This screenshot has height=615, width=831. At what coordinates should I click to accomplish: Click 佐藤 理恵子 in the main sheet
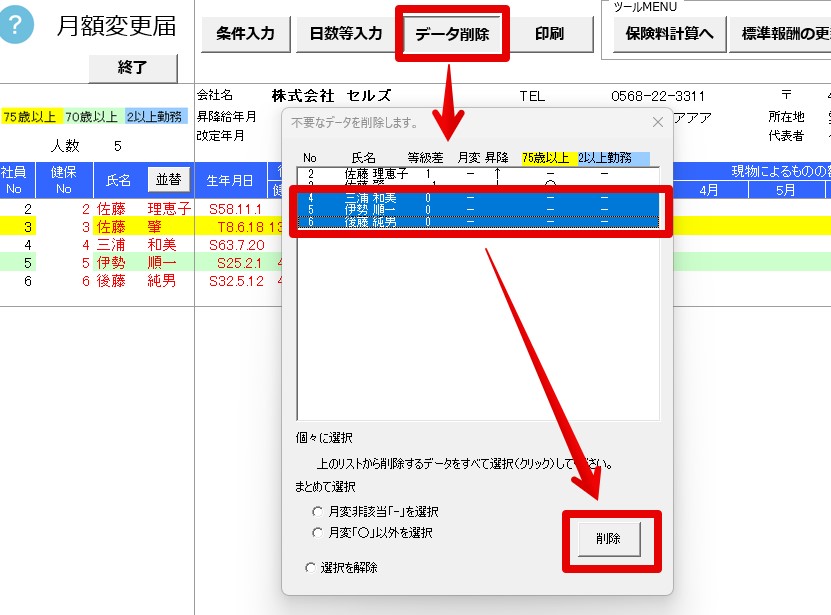(144, 209)
